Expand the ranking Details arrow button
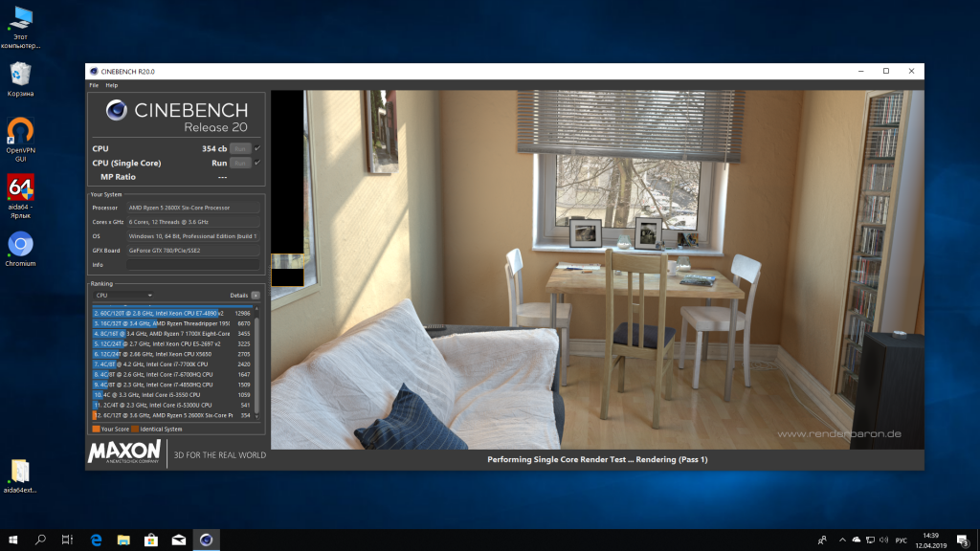The image size is (980, 551). (255, 296)
